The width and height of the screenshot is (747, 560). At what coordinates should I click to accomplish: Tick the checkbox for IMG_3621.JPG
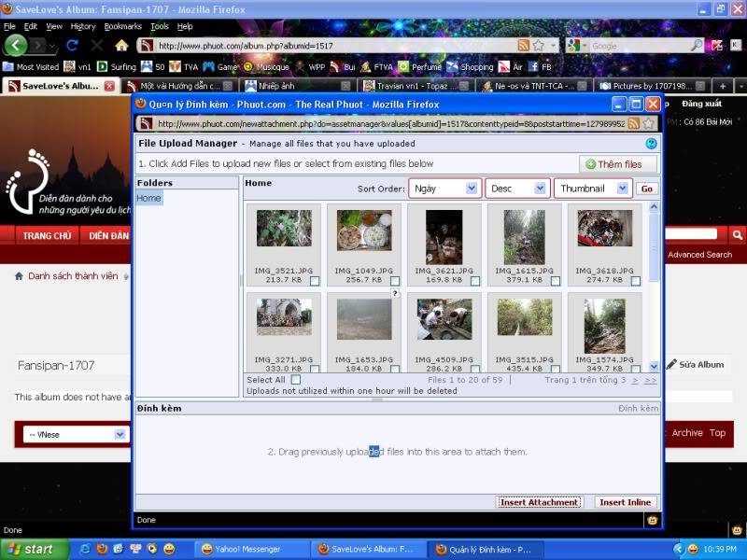[475, 281]
